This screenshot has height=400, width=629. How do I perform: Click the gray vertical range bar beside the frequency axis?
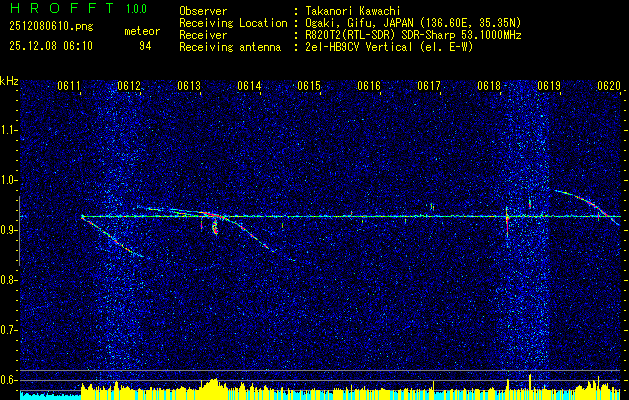(19, 231)
